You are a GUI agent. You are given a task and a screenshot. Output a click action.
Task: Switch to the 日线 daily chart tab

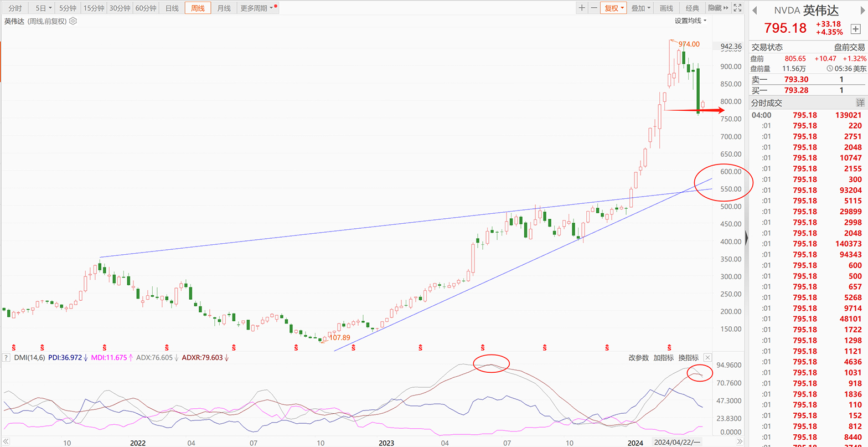[x=172, y=8]
